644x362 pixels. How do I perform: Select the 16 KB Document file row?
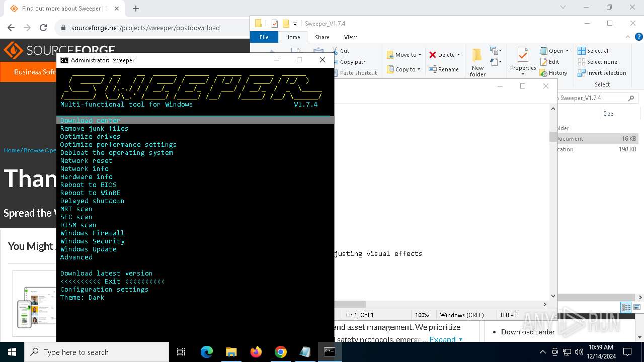[x=597, y=139]
